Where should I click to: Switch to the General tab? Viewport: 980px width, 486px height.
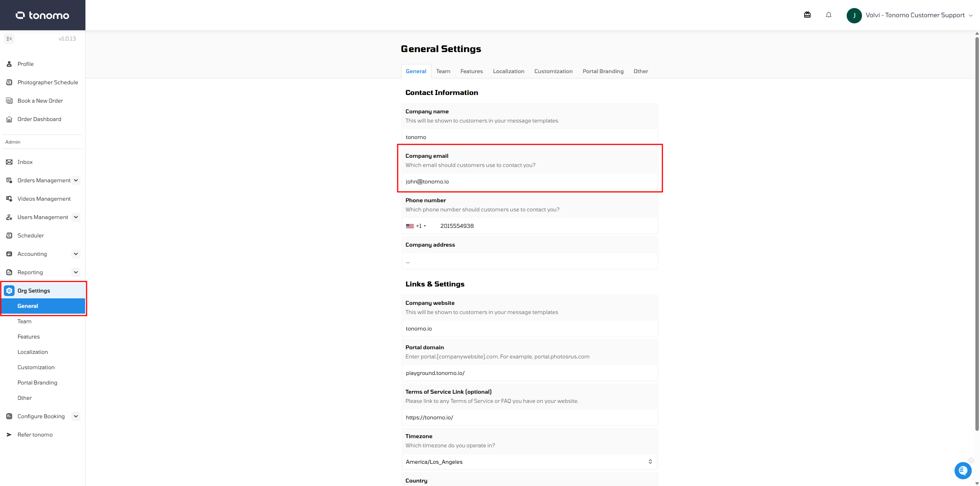coord(416,71)
